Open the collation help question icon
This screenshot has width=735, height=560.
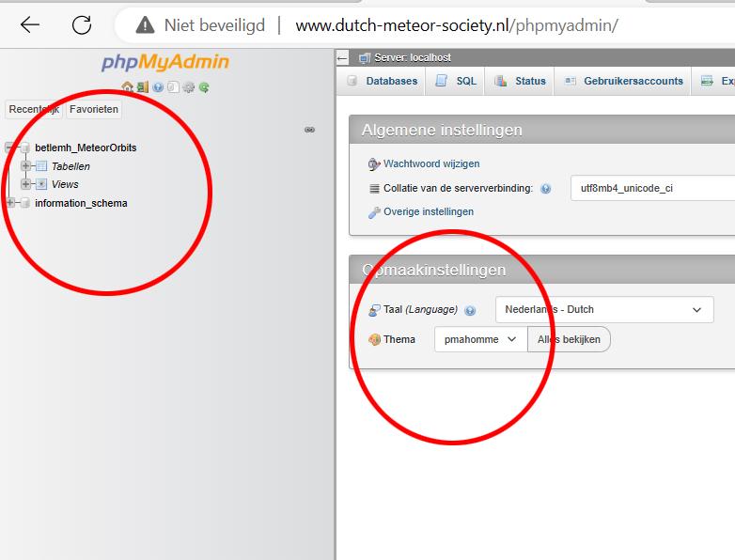546,188
